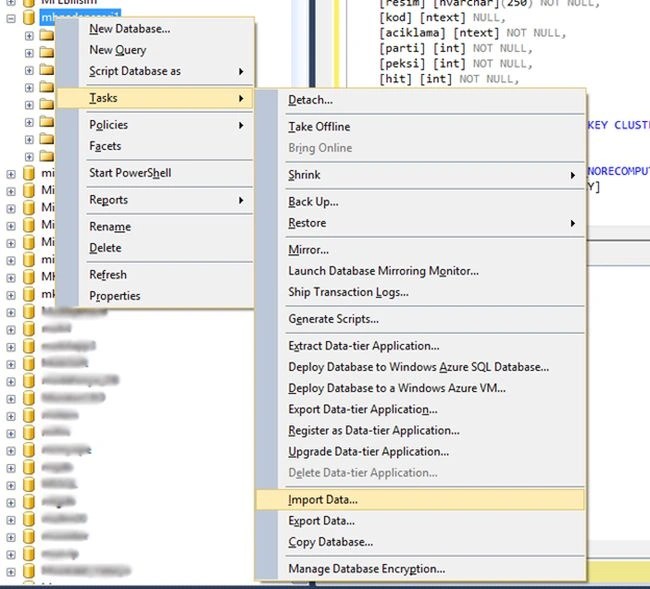Image resolution: width=650 pixels, height=589 pixels.
Task: Click the Shrink submenu arrow
Action: point(572,175)
